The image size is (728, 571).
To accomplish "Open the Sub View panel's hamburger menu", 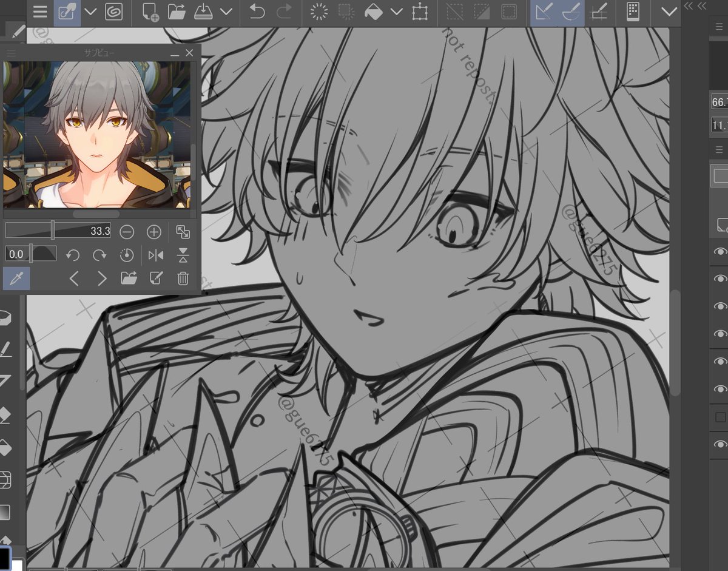I will [x=11, y=53].
